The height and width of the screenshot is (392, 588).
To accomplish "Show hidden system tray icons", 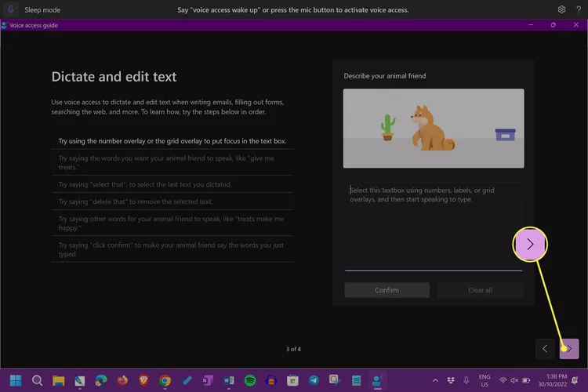I will point(435,380).
